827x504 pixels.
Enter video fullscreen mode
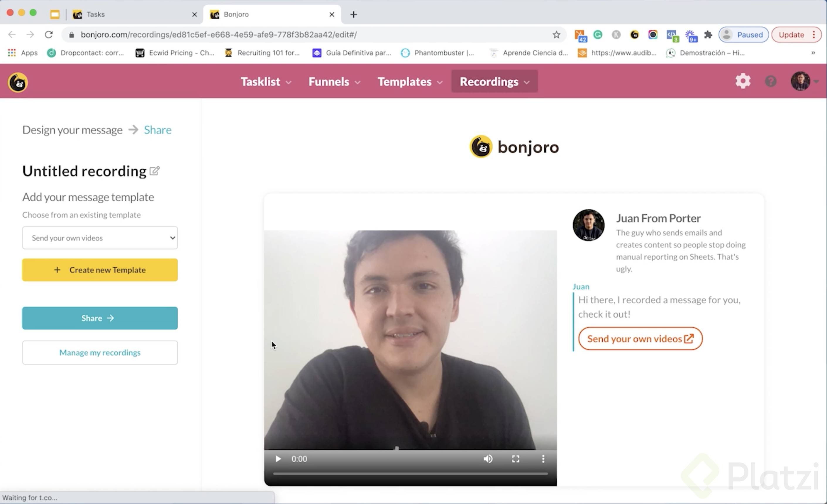point(516,459)
